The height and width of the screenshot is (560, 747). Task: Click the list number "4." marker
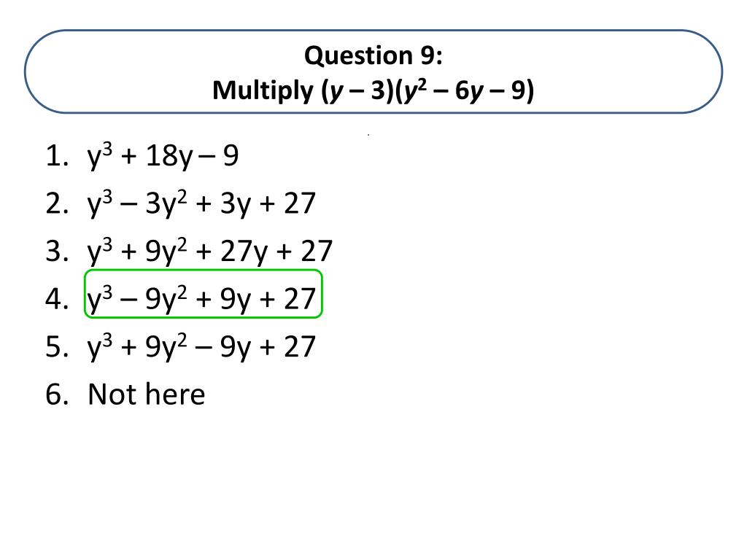(x=57, y=299)
